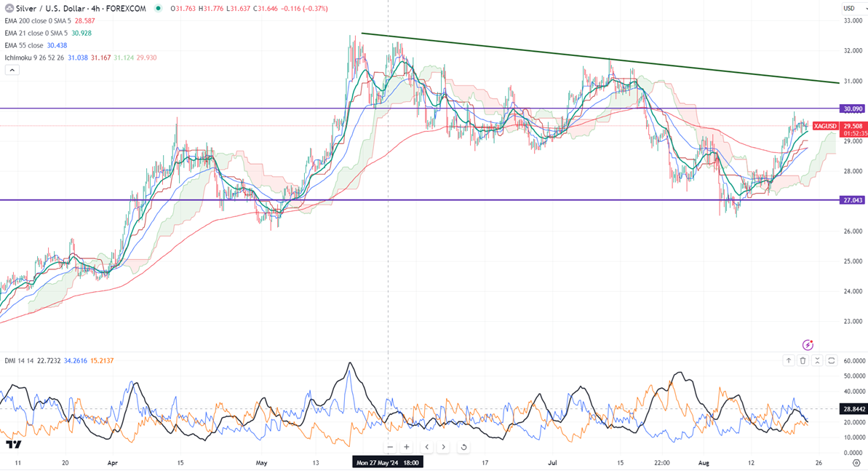Click the 33.000 price axis label
Screen dimensions: 868x471
[x=853, y=20]
